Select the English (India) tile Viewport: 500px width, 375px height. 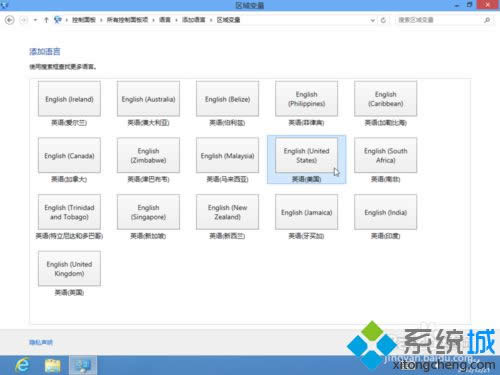(x=385, y=212)
